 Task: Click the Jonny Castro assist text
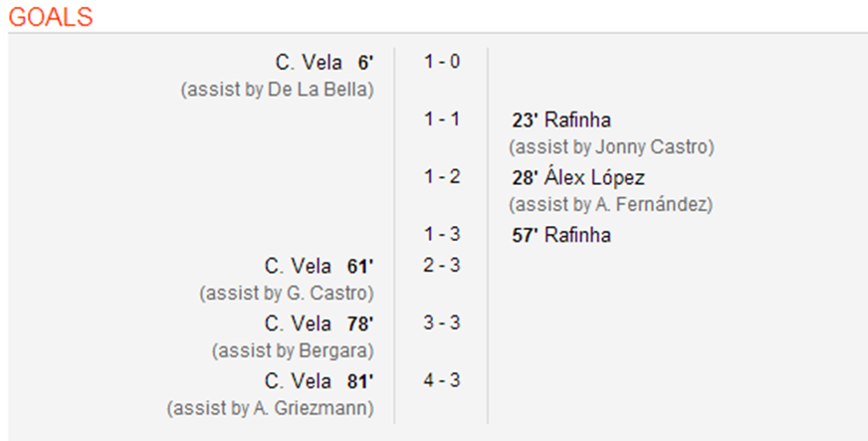(x=612, y=147)
